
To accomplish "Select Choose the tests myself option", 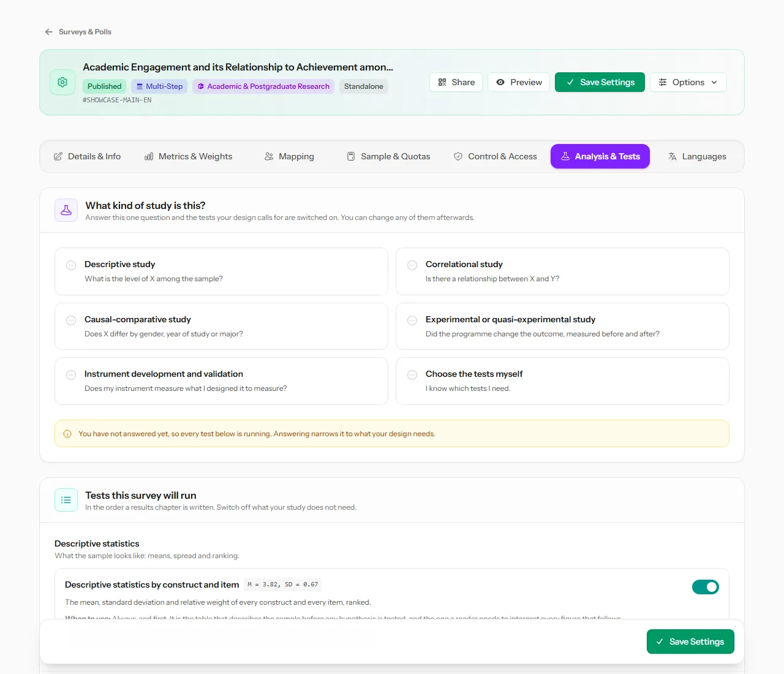I will pos(562,381).
